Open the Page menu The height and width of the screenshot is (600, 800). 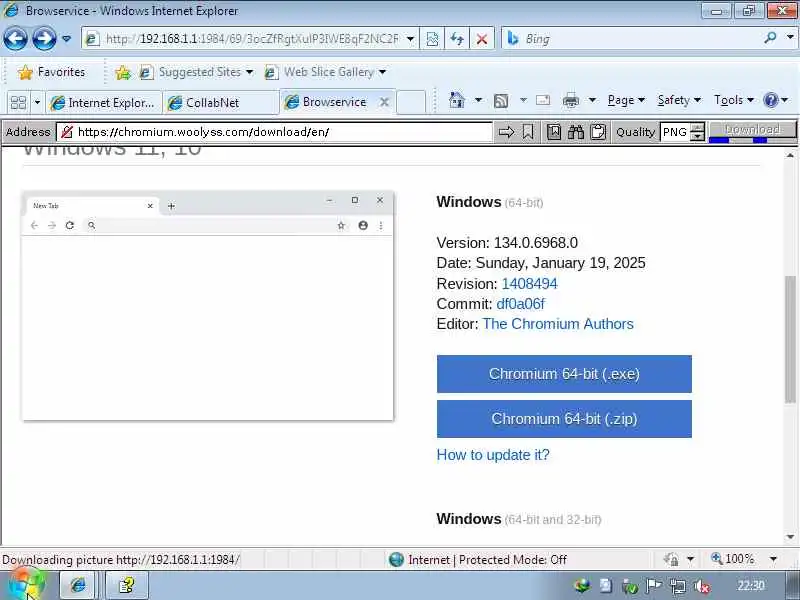click(x=626, y=100)
